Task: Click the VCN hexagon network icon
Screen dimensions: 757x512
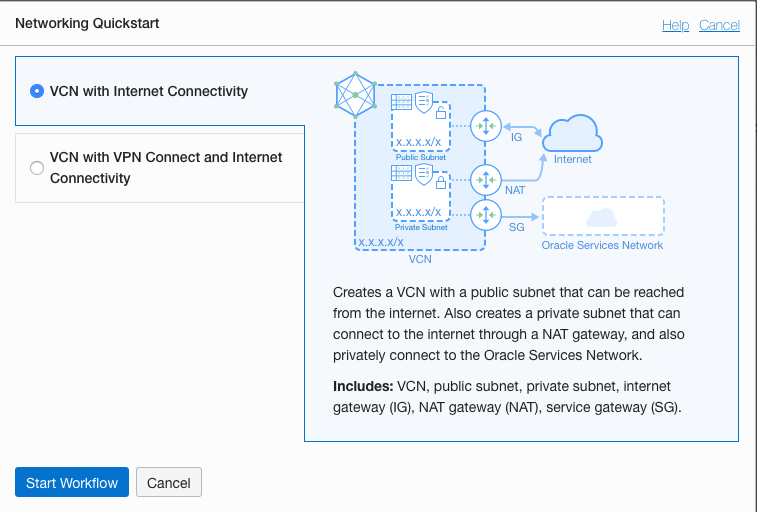Action: (x=355, y=95)
